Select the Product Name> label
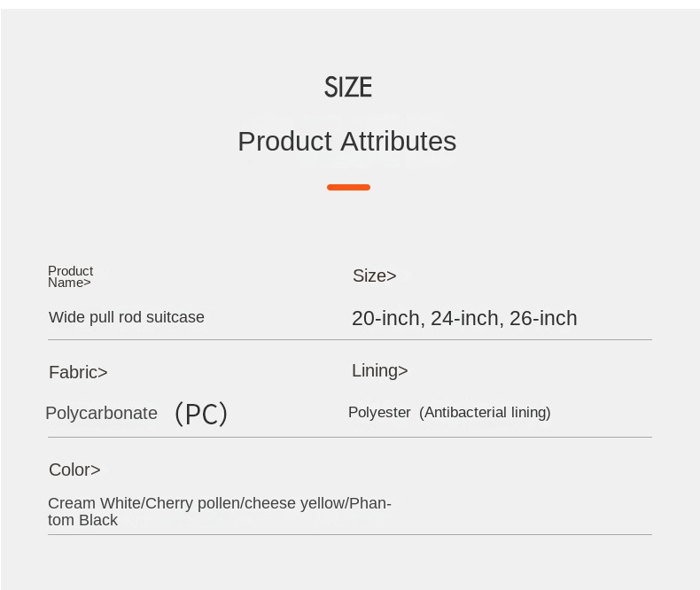The height and width of the screenshot is (590, 700). [x=70, y=276]
